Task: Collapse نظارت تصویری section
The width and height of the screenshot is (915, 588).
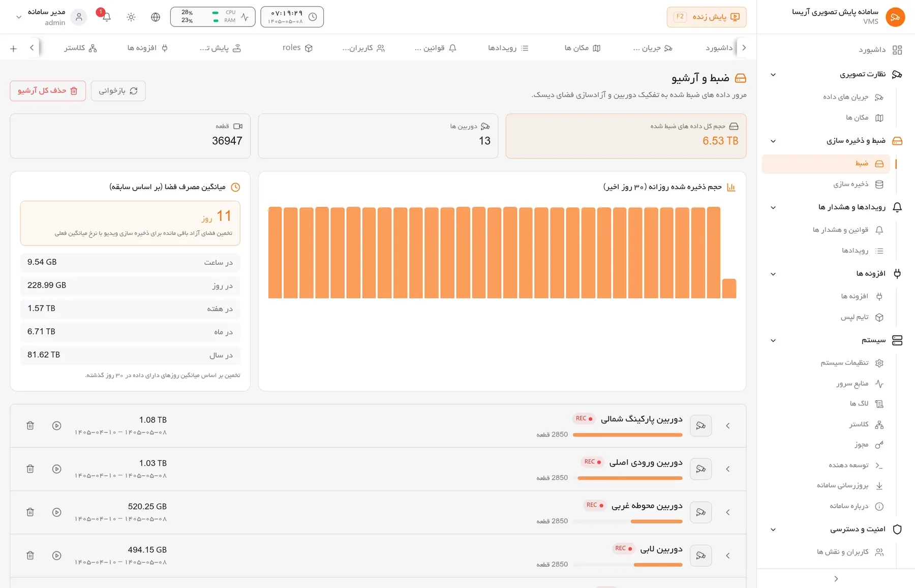Action: 773,75
